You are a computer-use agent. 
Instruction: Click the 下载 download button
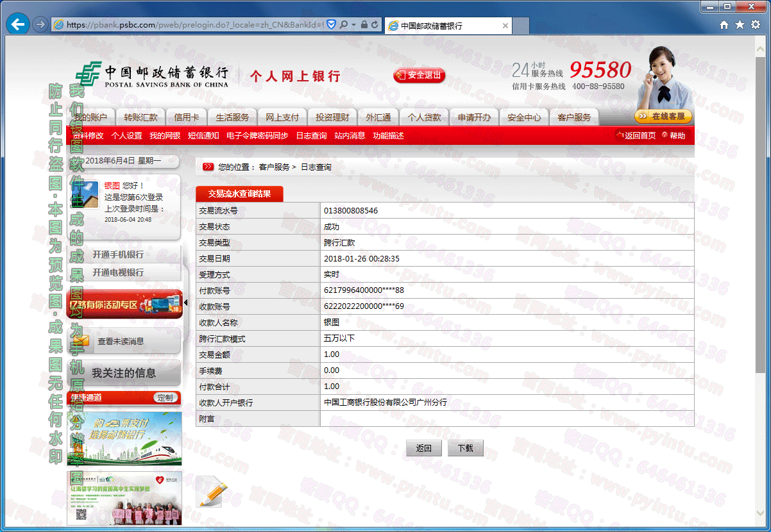466,448
